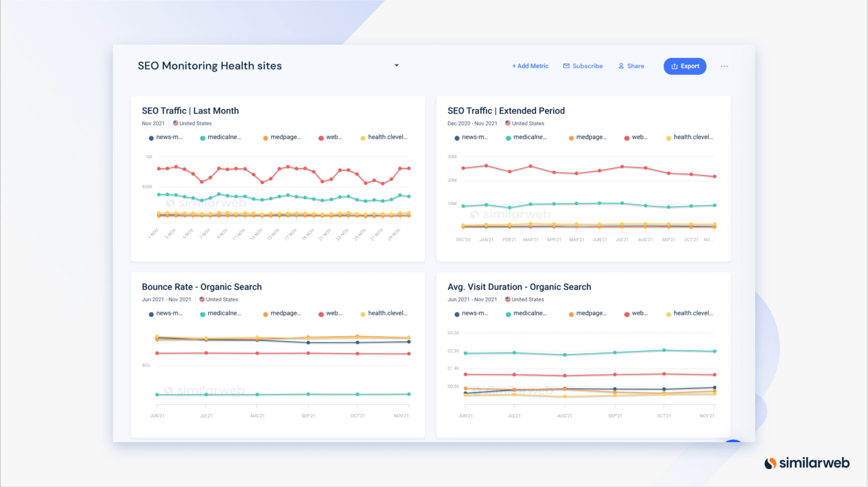This screenshot has height=487, width=868.
Task: Click the 50% axis label in Bounce Rate chart
Action: 146,366
